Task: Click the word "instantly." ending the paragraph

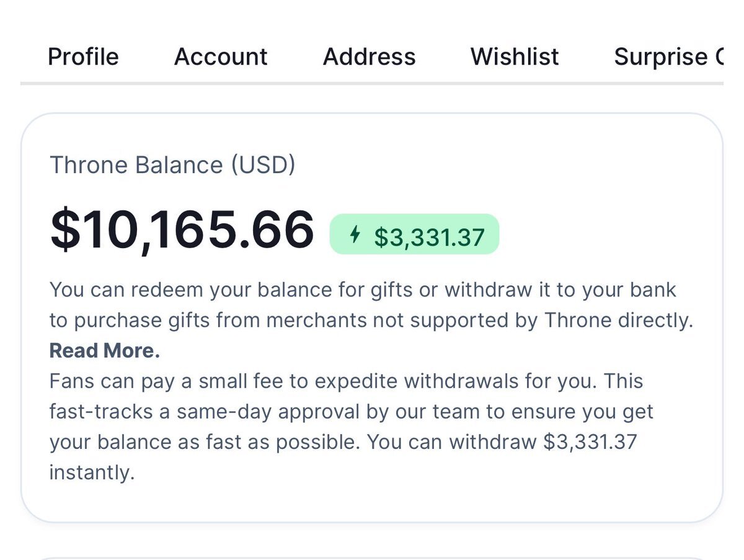Action: (92, 473)
